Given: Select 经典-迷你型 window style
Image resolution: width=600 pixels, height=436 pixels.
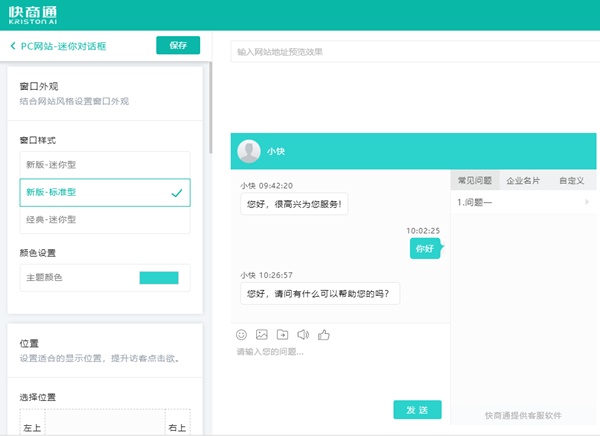Looking at the screenshot, I should [x=104, y=219].
